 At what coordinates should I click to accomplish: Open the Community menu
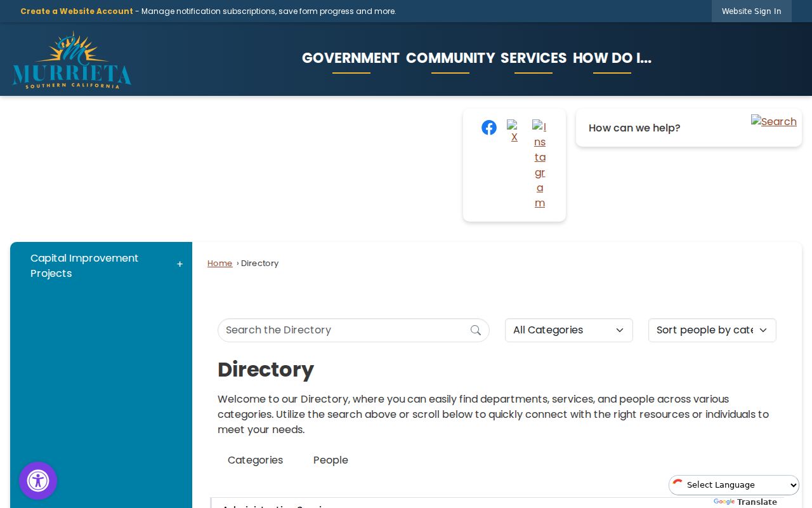[450, 58]
